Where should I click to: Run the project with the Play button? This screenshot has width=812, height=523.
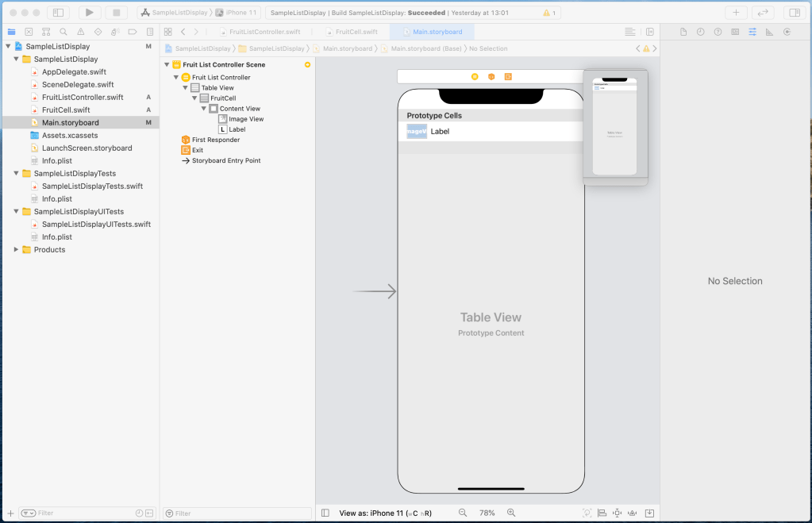point(90,13)
